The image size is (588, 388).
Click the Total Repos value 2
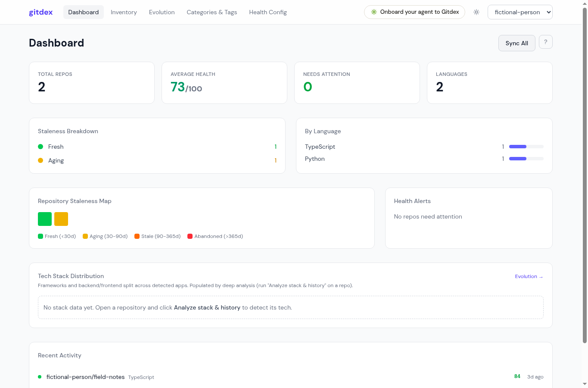[42, 87]
